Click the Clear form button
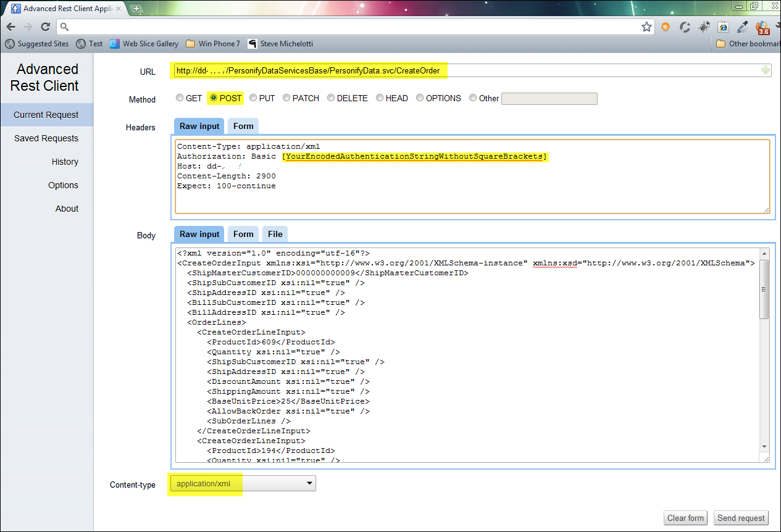 [685, 518]
